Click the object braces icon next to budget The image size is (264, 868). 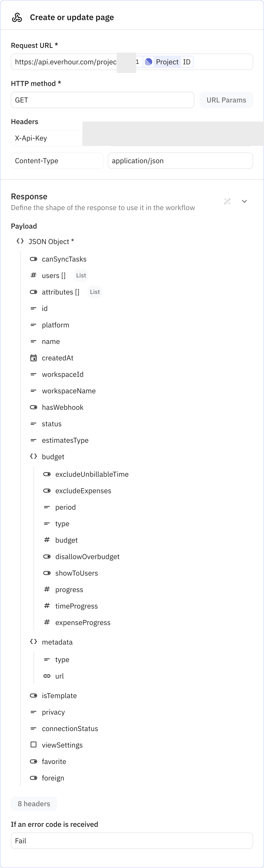pos(33,456)
